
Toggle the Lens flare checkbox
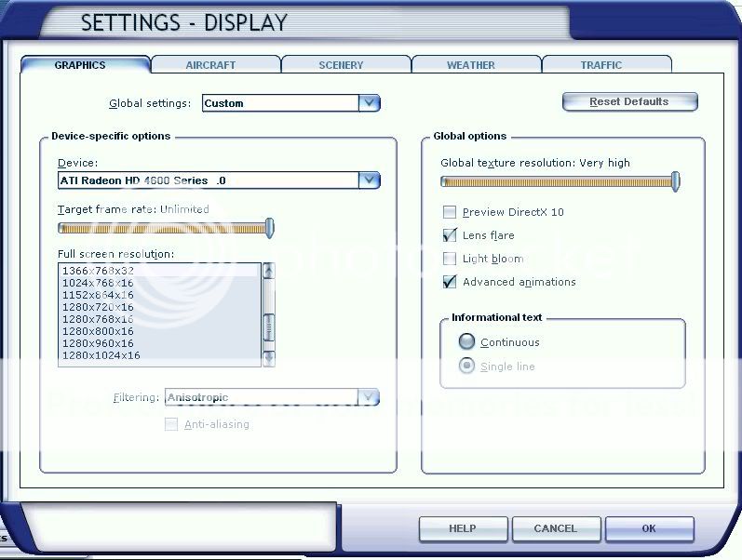pyautogui.click(x=451, y=235)
